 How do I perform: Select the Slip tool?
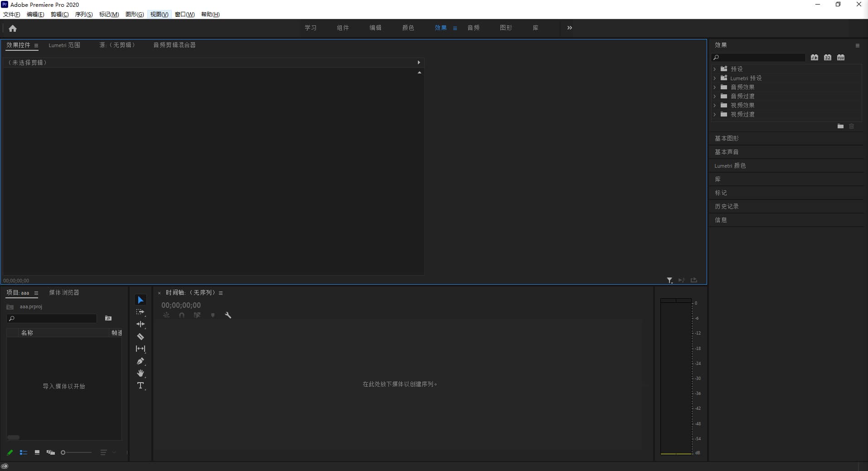141,349
